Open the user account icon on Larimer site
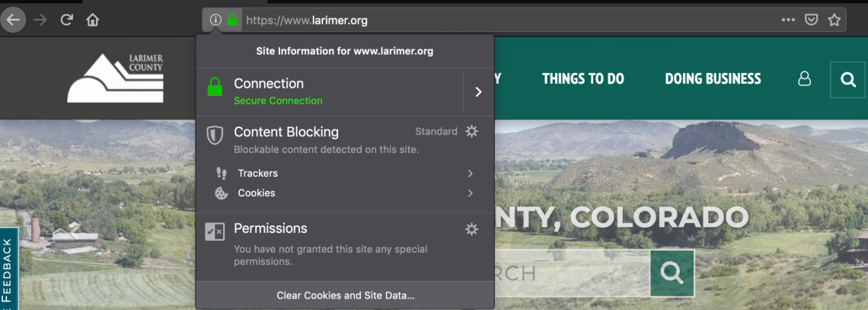The height and width of the screenshot is (310, 868). pyautogui.click(x=804, y=79)
